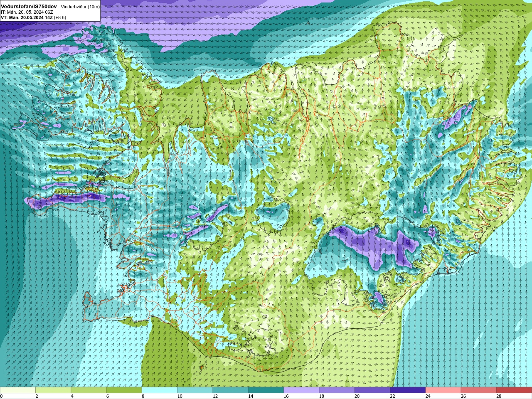Click legend scale value '4'
This screenshot has width=532, height=399.
click(x=72, y=396)
